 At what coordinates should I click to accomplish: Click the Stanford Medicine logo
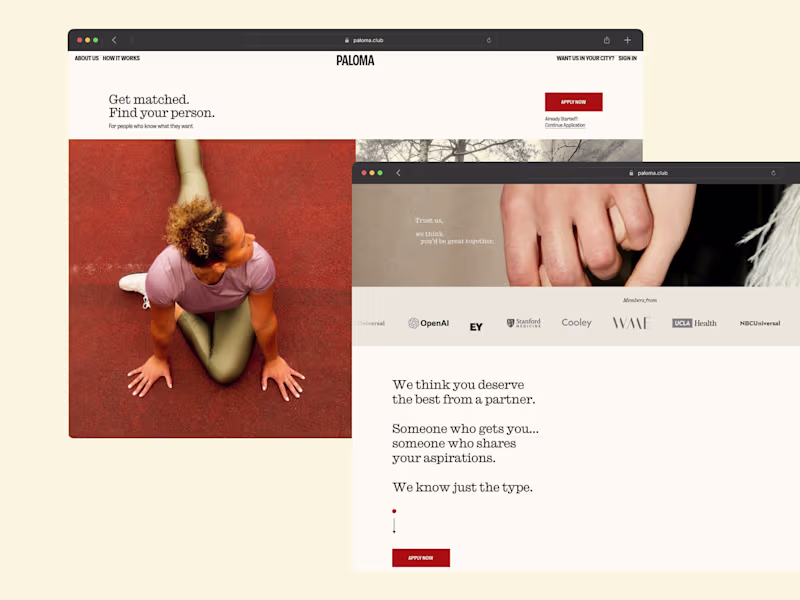pos(524,323)
